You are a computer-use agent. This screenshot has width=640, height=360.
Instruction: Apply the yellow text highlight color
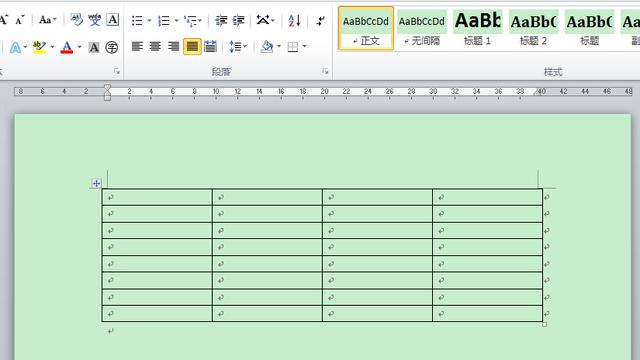pos(39,47)
